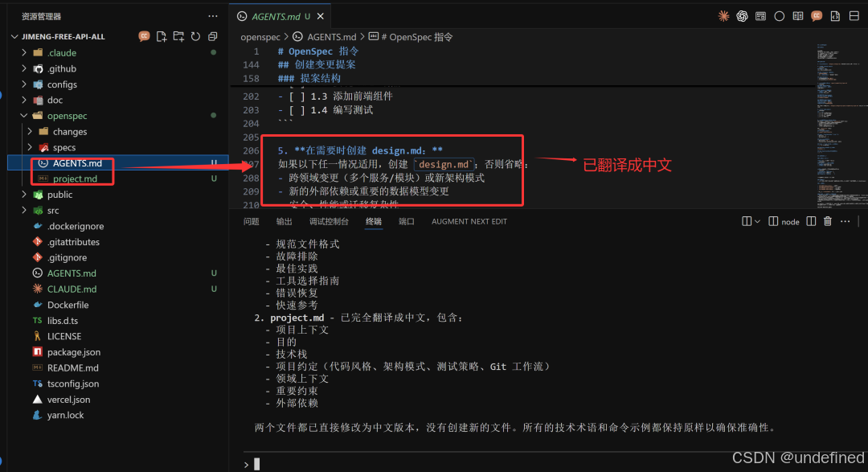Kill the terminal with the trash can icon
868x472 pixels.
pyautogui.click(x=828, y=222)
